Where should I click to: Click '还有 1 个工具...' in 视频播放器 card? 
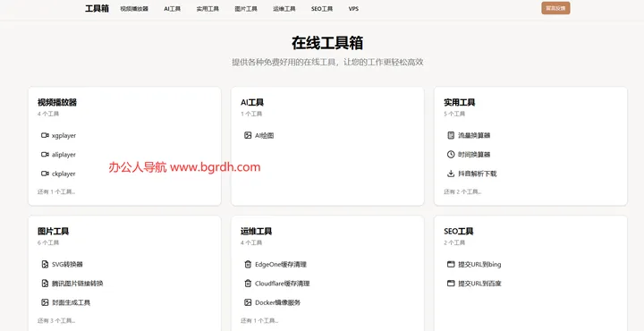56,191
